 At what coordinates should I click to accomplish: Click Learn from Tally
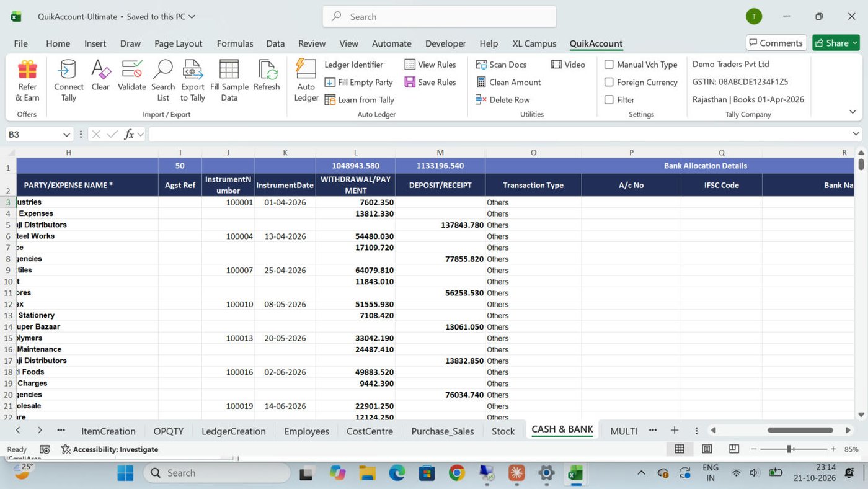[359, 100]
